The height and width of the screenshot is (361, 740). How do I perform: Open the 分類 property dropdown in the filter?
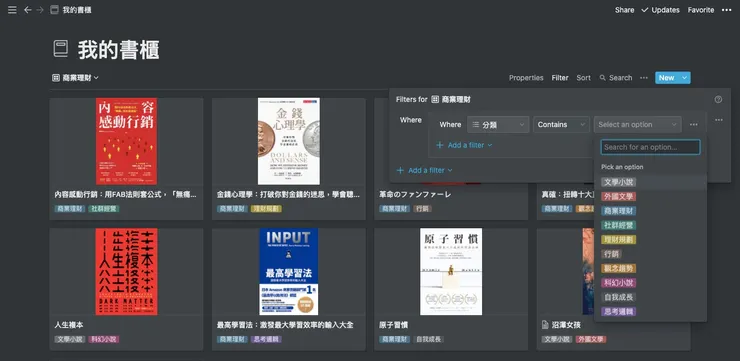click(498, 125)
